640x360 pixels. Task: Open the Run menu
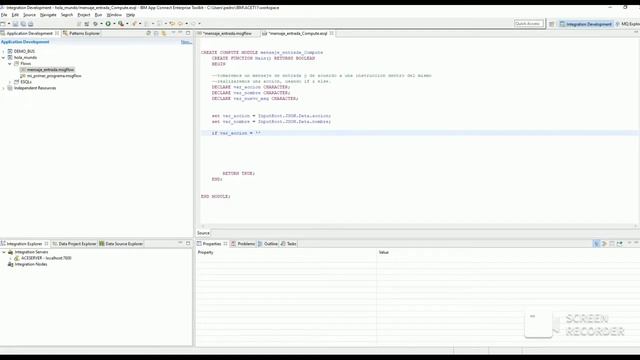[98, 15]
